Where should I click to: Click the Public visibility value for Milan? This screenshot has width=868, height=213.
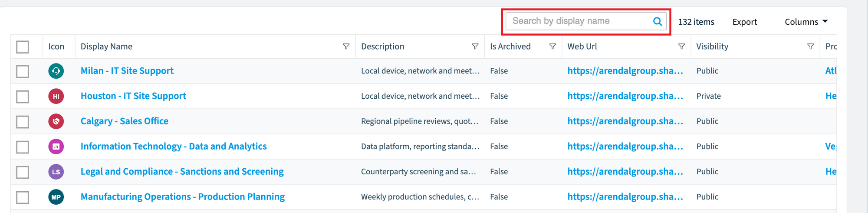click(707, 71)
